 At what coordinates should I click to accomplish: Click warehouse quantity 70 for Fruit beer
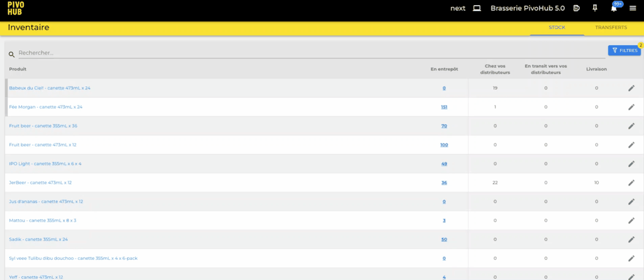444,126
